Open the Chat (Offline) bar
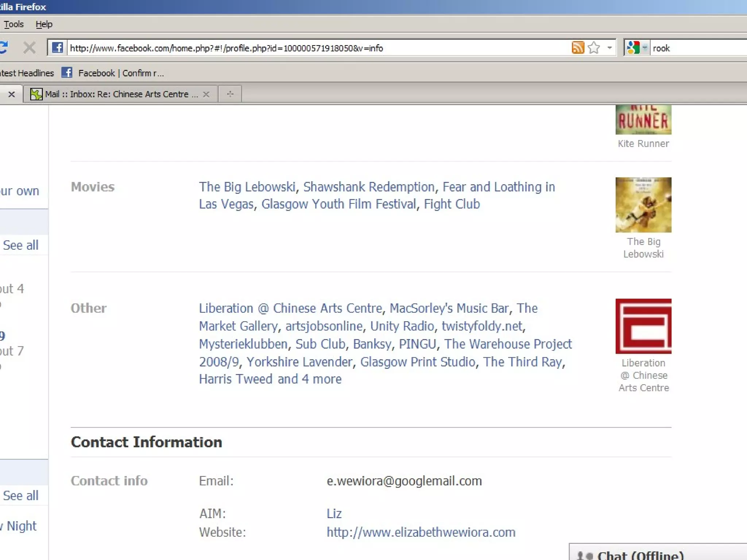 [640, 555]
